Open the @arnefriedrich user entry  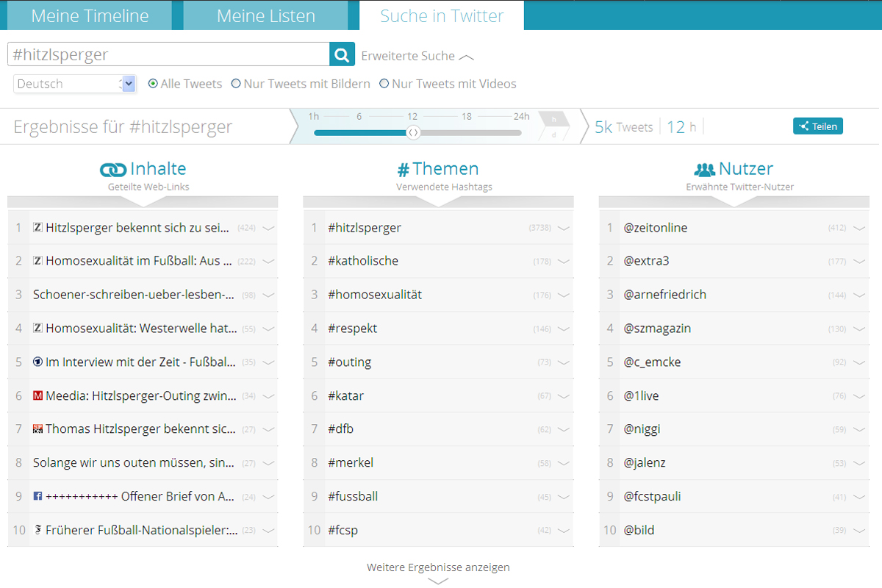tap(665, 295)
